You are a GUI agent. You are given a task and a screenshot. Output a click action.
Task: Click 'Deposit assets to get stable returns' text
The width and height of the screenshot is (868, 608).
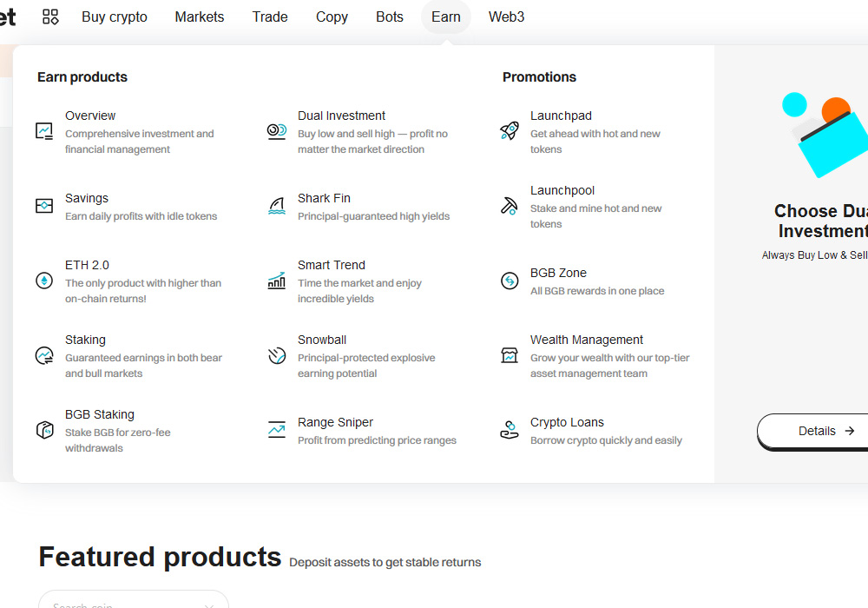[385, 563]
